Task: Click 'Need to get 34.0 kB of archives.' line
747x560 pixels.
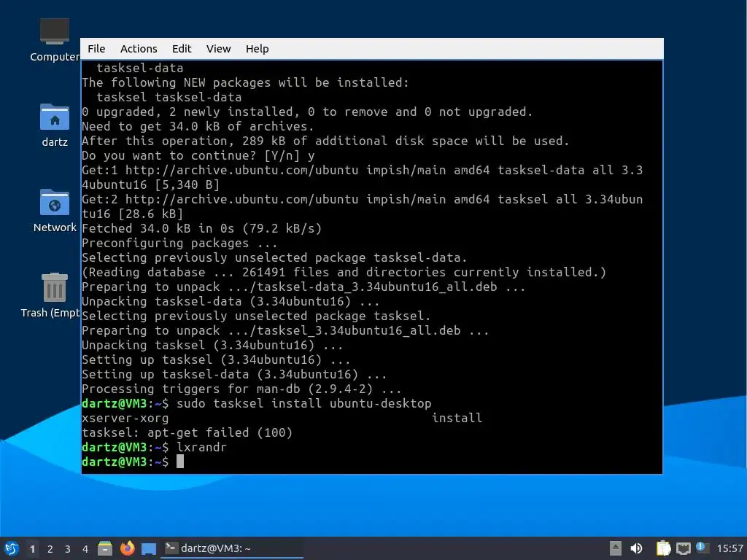Action: [x=198, y=126]
